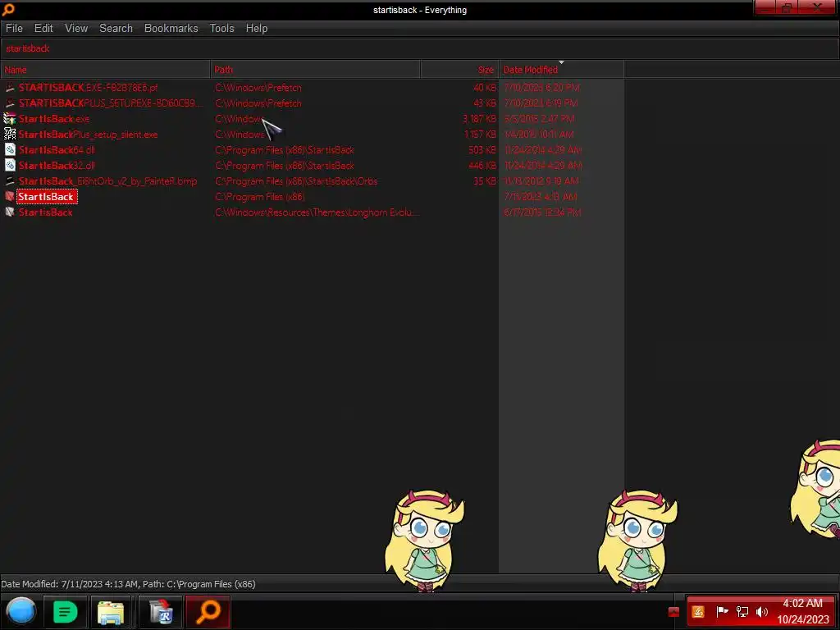
Task: Click the 7z SFX icon of StartIsBackPlus_setup_silent.exe
Action: tap(10, 134)
